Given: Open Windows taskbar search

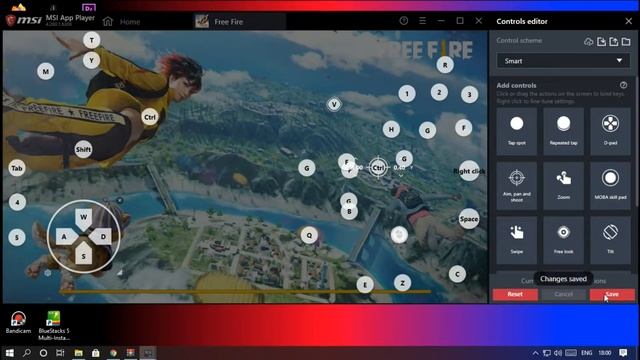Looking at the screenshot, I should click(x=27, y=353).
